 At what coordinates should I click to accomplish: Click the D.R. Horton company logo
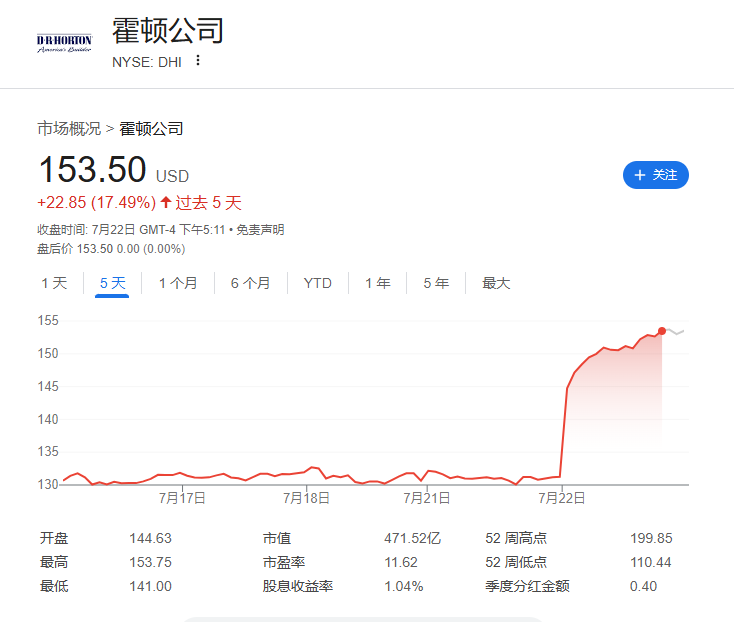click(x=65, y=44)
